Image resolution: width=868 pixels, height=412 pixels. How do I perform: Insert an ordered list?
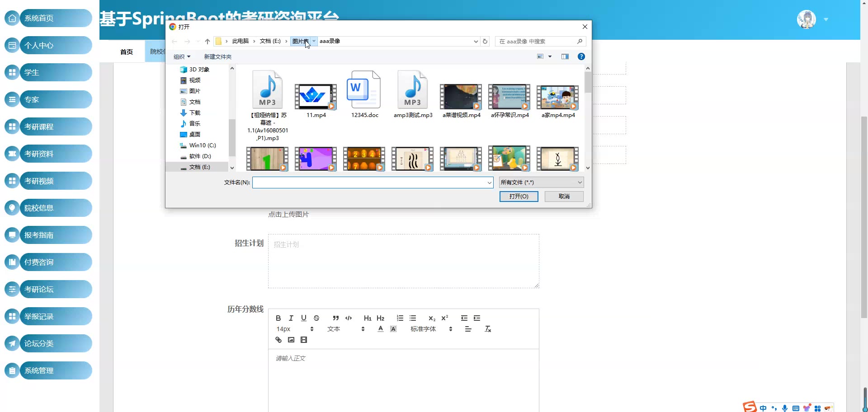pos(400,318)
